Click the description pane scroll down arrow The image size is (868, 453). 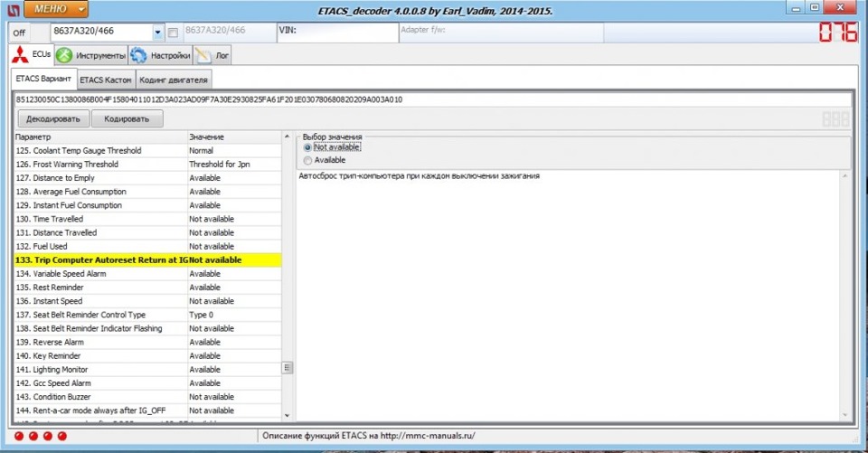pos(844,415)
